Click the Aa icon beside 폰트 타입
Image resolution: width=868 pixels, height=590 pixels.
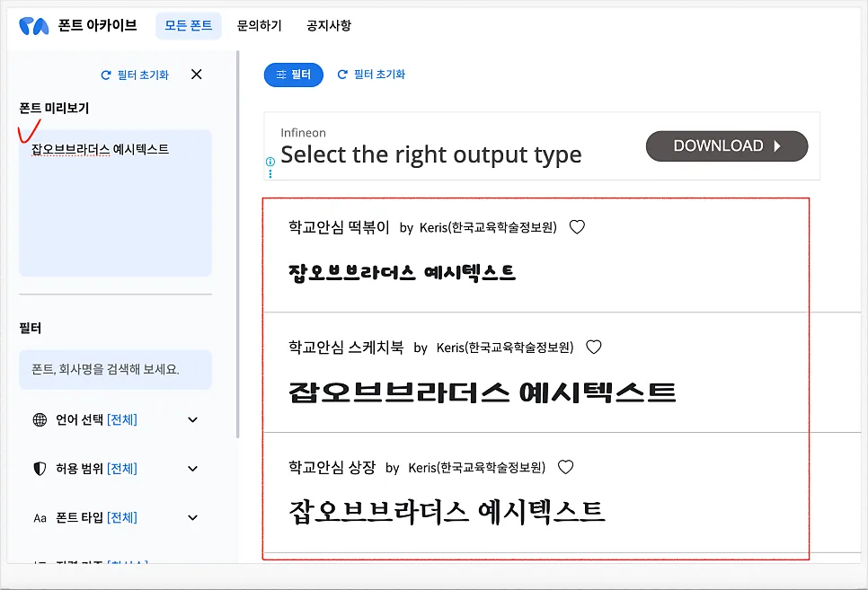(40, 518)
